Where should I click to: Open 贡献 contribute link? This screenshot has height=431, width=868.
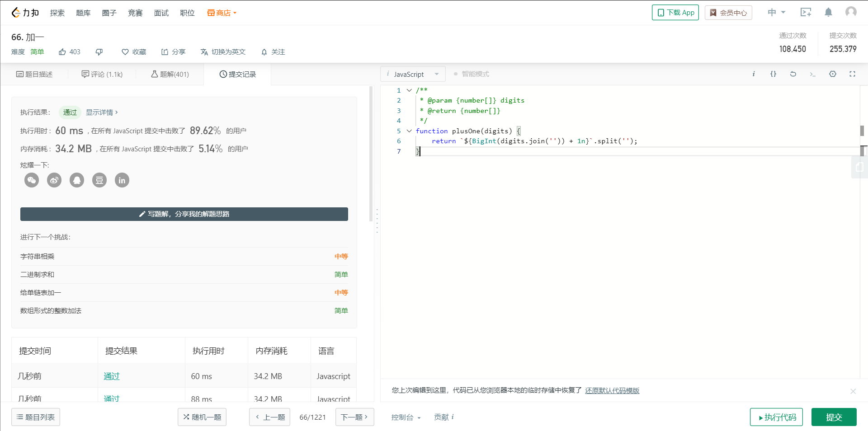click(x=444, y=417)
